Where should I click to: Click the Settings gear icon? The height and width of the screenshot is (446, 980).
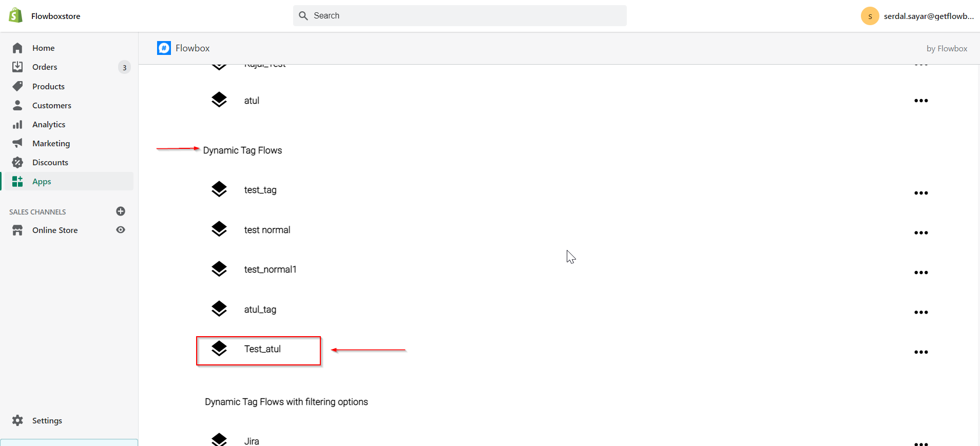coord(17,420)
